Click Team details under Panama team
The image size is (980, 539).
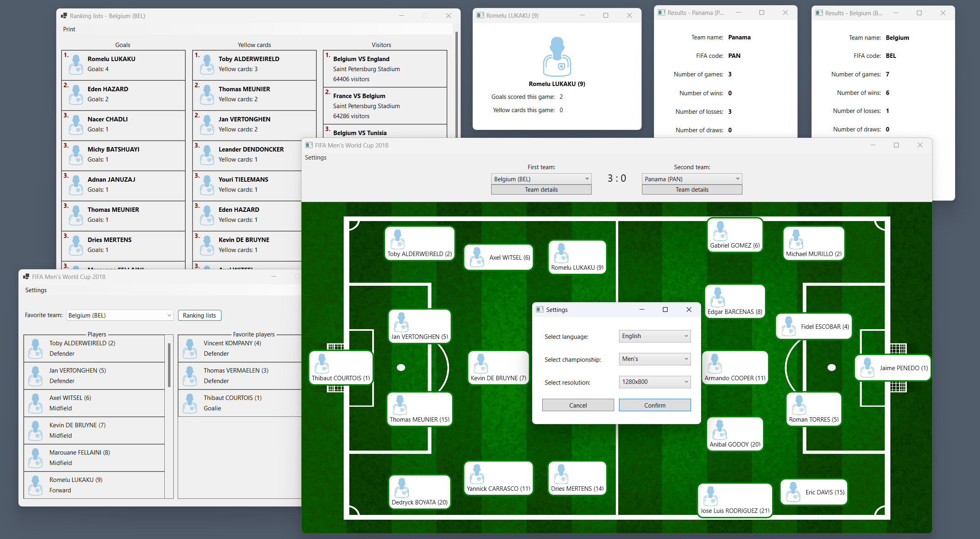tap(691, 190)
